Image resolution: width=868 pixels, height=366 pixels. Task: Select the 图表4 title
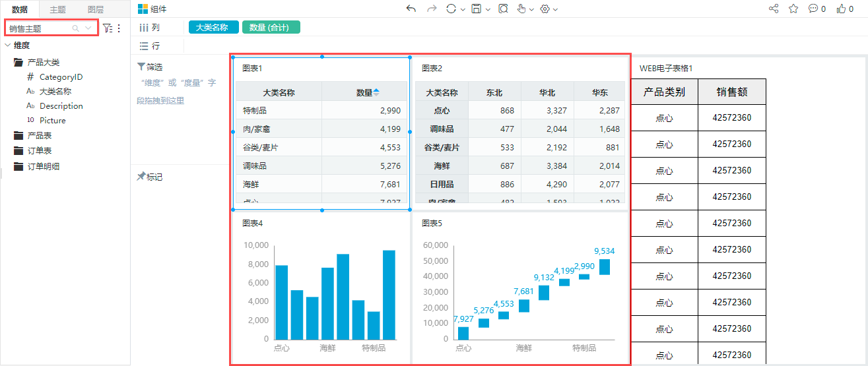point(252,224)
